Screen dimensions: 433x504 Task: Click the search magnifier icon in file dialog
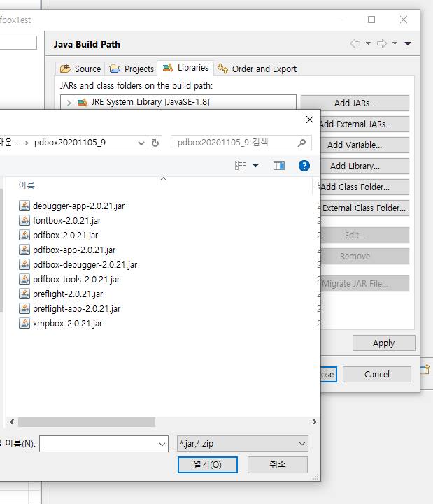301,143
